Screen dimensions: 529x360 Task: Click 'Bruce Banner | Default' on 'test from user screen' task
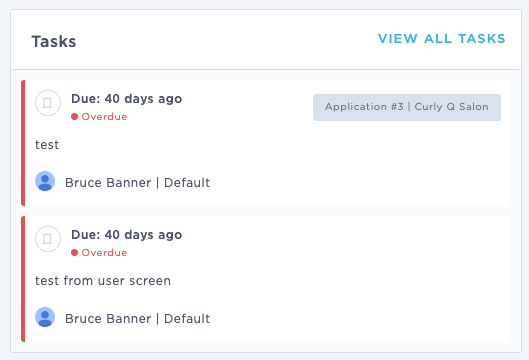point(137,319)
